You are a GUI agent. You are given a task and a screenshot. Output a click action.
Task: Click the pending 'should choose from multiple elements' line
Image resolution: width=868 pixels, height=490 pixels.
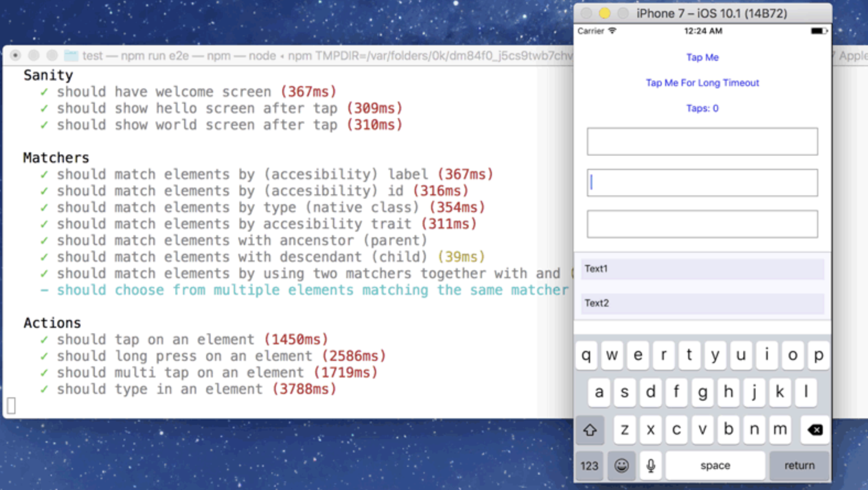304,290
